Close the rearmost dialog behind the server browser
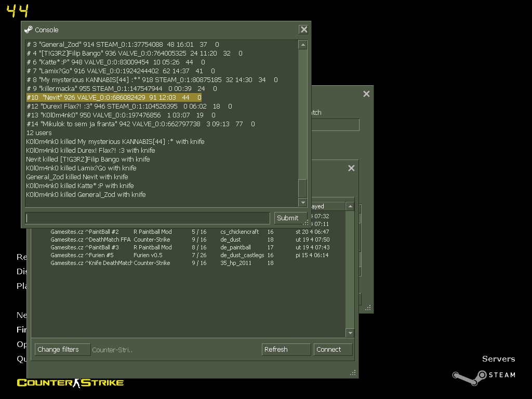532x399 pixels. [366, 94]
